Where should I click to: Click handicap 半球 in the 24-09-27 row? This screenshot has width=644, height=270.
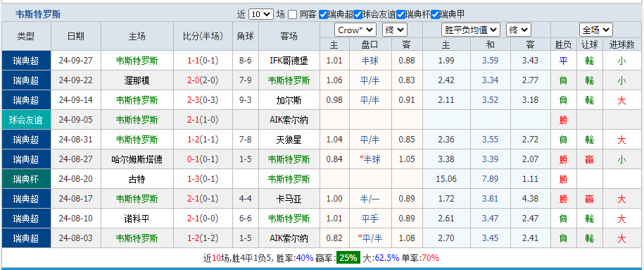pyautogui.click(x=370, y=61)
